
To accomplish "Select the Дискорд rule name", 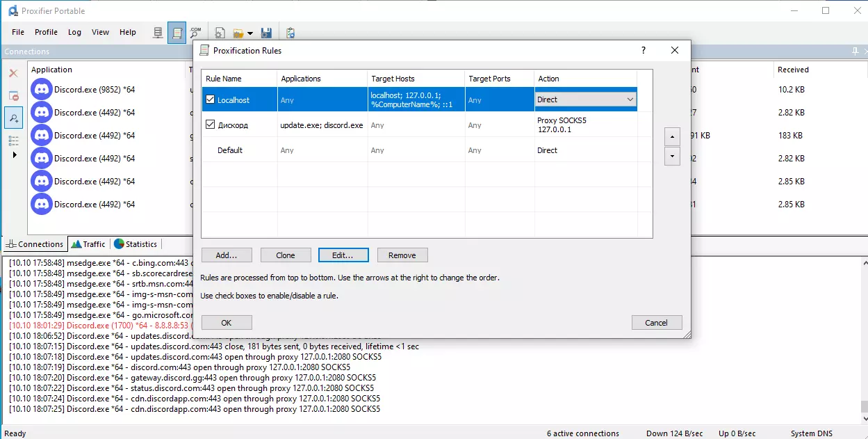I will (233, 125).
